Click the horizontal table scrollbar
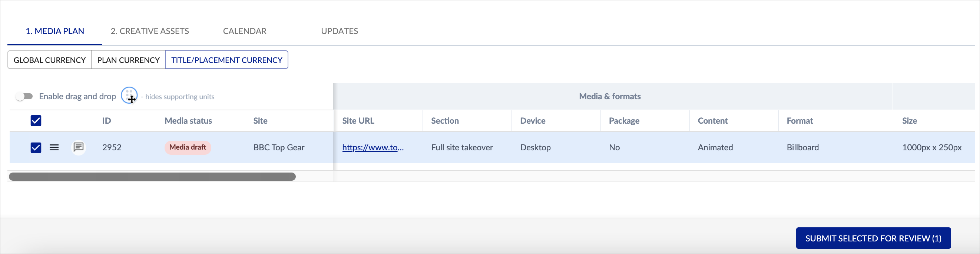This screenshot has height=254, width=980. [x=152, y=177]
